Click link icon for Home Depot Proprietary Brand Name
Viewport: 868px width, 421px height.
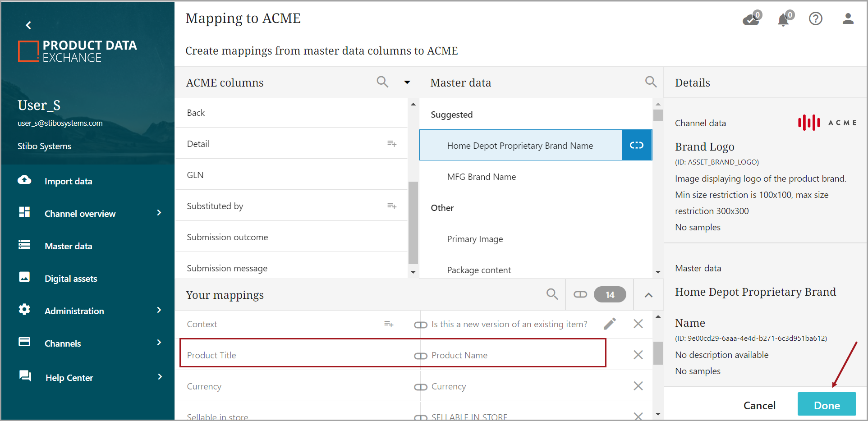[x=636, y=145]
